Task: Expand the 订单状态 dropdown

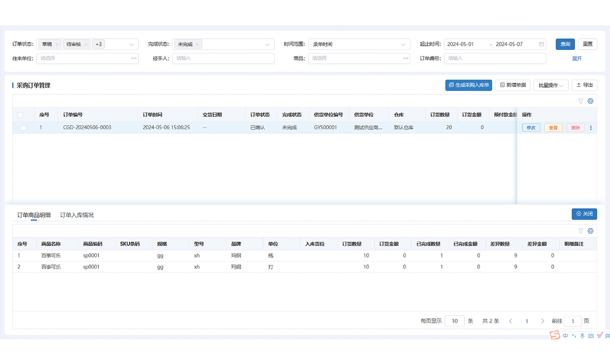Action: 132,44
